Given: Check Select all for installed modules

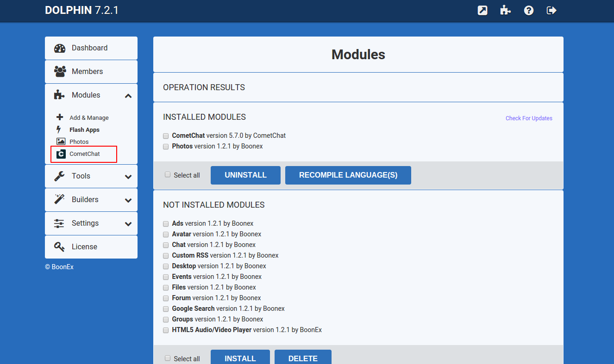Looking at the screenshot, I should pyautogui.click(x=168, y=175).
